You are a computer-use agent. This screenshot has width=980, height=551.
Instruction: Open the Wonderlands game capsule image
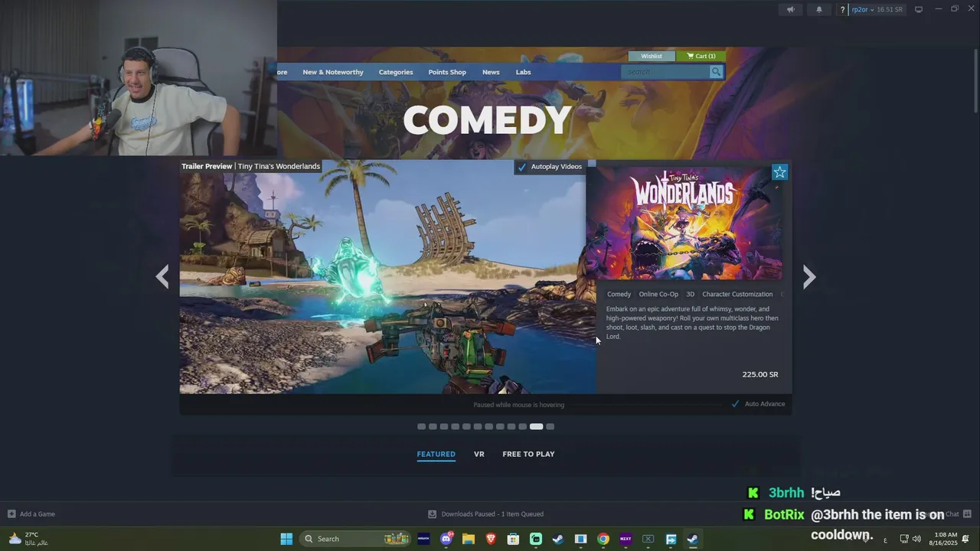pos(684,223)
